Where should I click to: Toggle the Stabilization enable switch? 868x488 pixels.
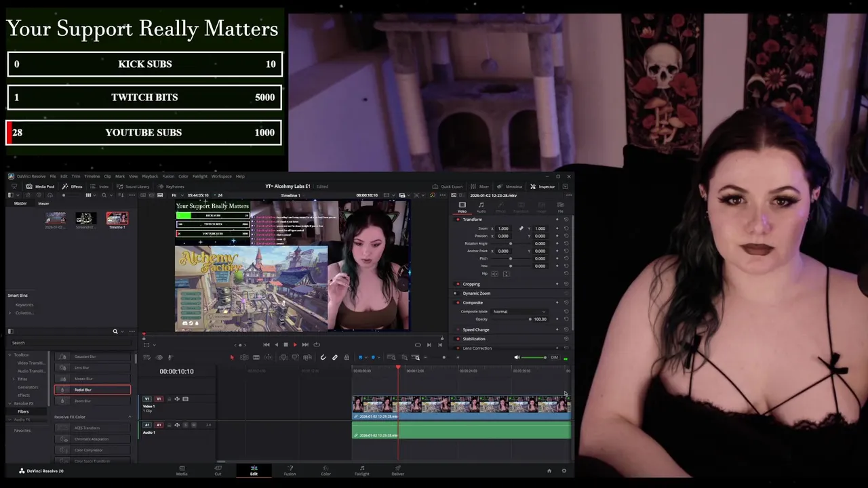pos(458,339)
